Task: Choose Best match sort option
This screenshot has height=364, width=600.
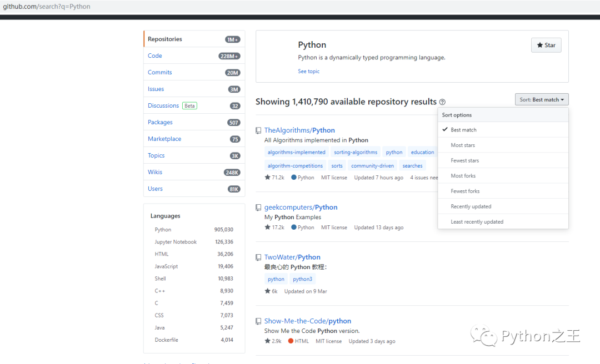Action: click(503, 130)
